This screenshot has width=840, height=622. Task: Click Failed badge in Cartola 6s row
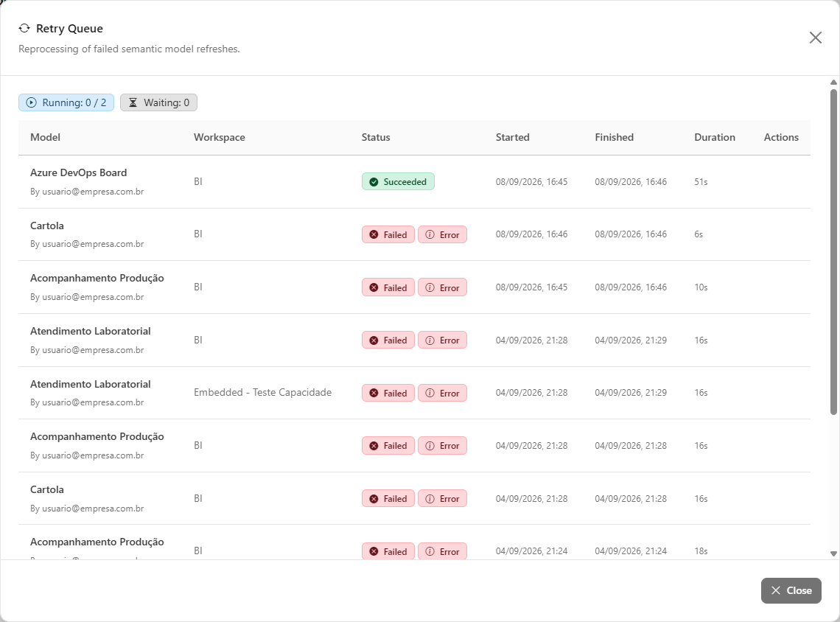click(388, 234)
